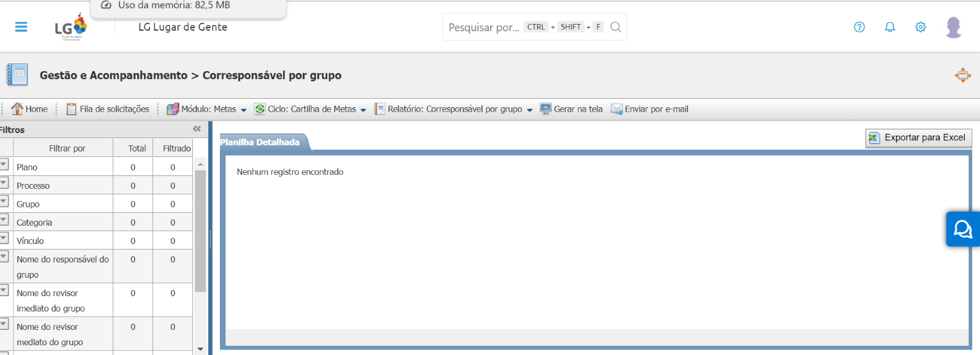Click the Pesquisar por search field
This screenshot has height=355, width=980.
(535, 27)
